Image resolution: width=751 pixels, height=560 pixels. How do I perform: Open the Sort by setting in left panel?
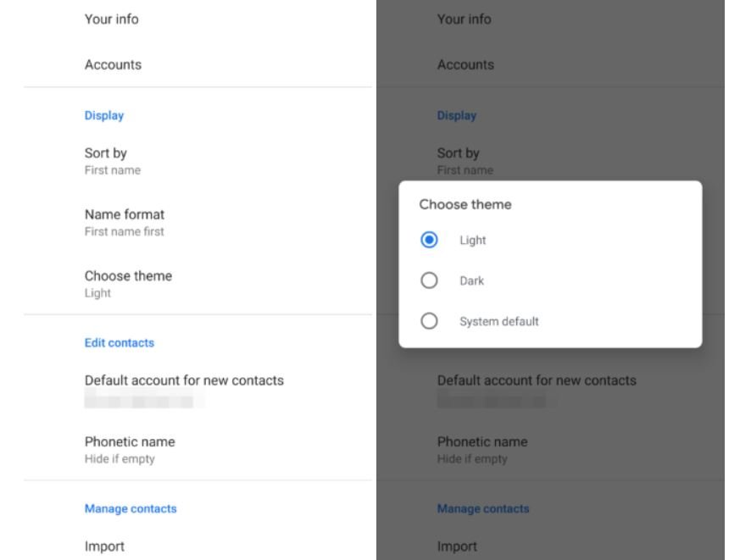click(x=106, y=160)
